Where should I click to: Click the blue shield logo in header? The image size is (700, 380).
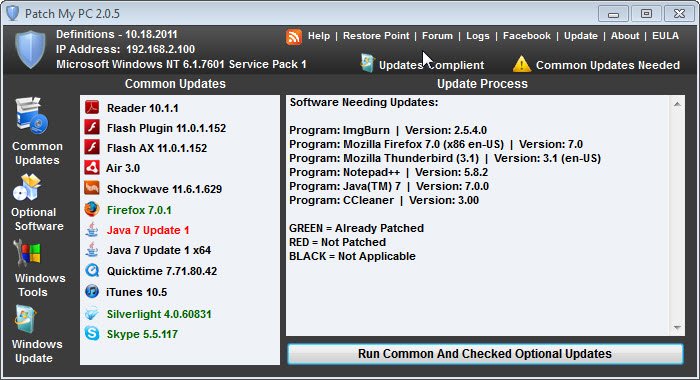30,49
